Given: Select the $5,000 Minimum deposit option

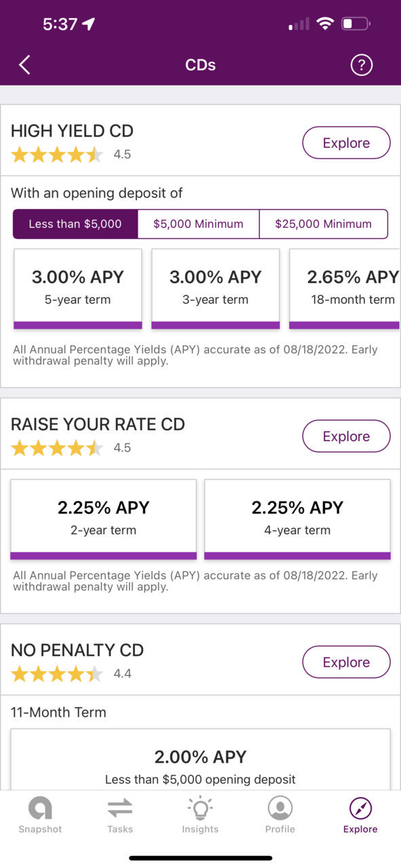Looking at the screenshot, I should [x=198, y=224].
